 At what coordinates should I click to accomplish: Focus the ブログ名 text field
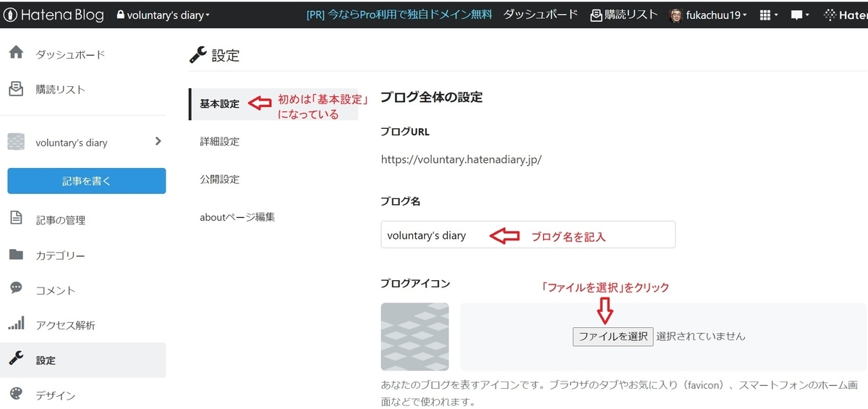pos(528,235)
